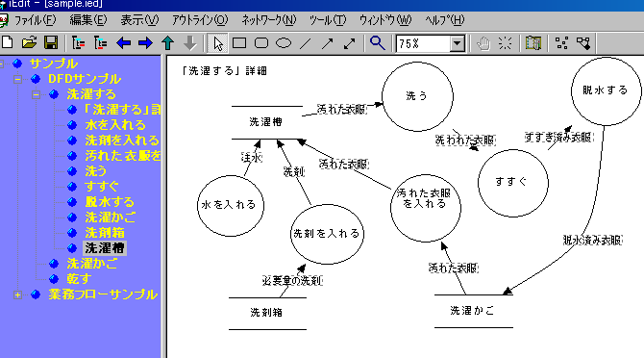
Task: Open the ファイル(F) menu
Action: (35, 20)
